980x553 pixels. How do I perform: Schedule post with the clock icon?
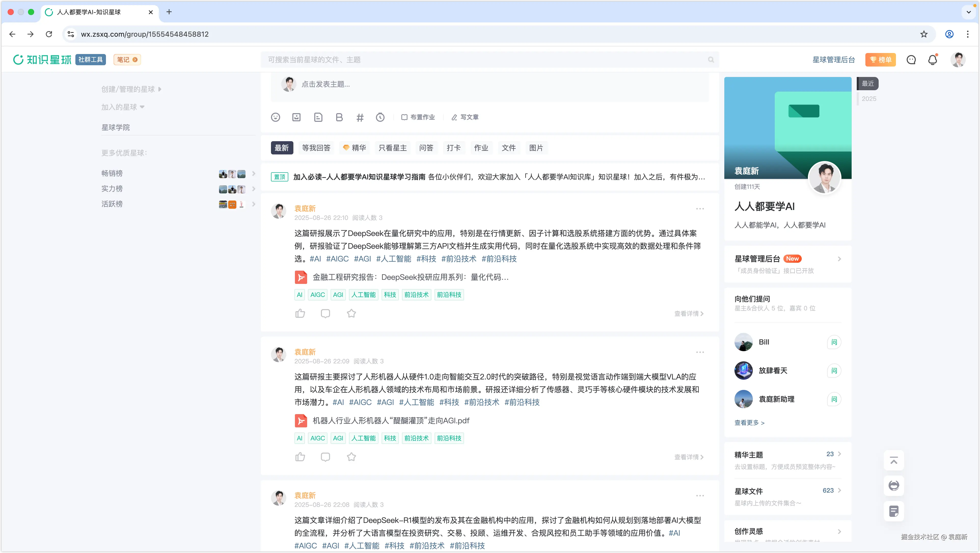coord(380,117)
